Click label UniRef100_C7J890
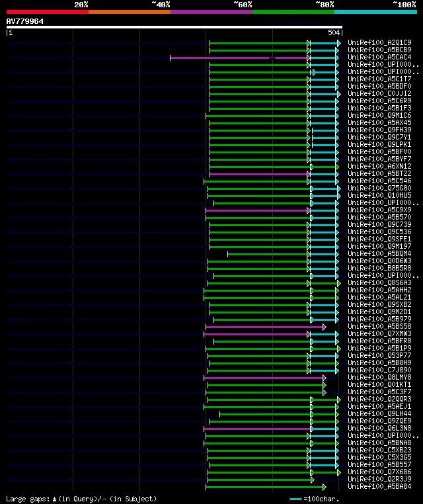This screenshot has width=423, height=504. click(379, 370)
